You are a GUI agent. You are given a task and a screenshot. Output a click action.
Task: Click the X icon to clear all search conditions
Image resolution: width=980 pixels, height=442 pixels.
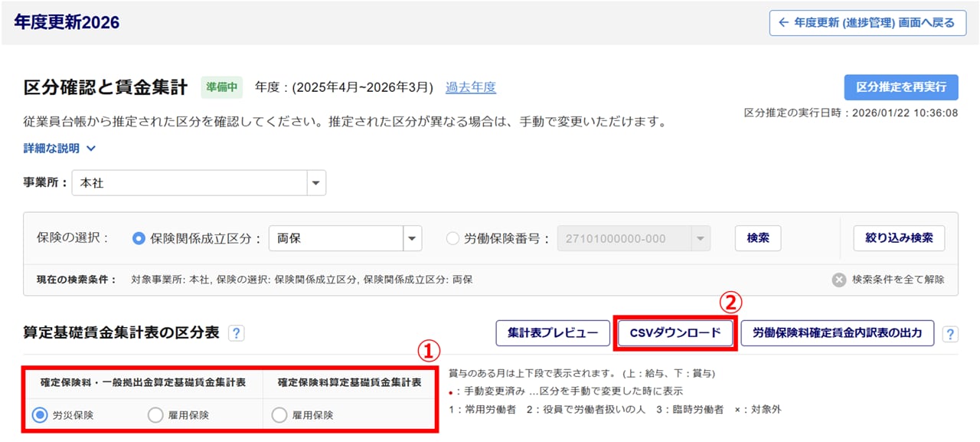tap(840, 280)
